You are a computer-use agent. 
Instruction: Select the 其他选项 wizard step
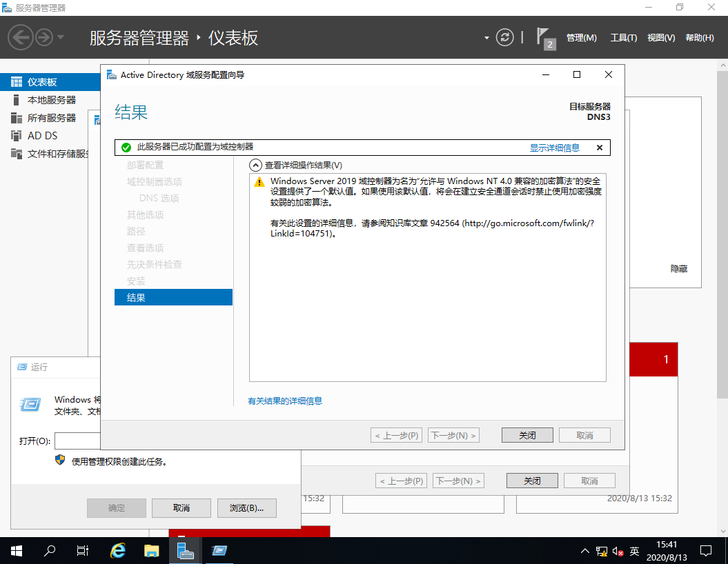146,214
